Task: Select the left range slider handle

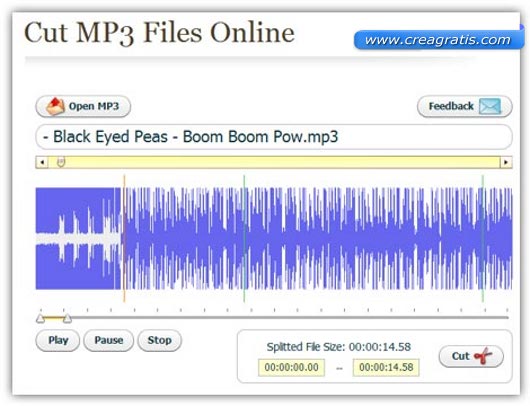Action: [x=40, y=318]
